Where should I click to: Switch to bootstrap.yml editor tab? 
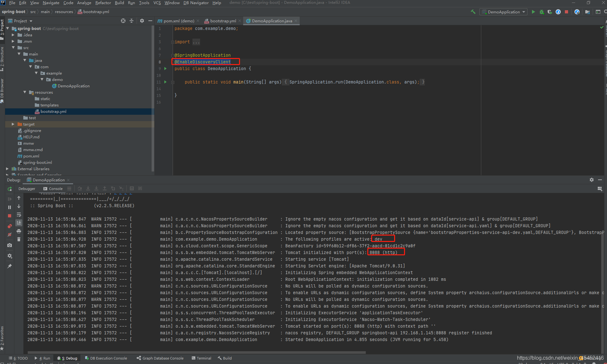click(223, 21)
